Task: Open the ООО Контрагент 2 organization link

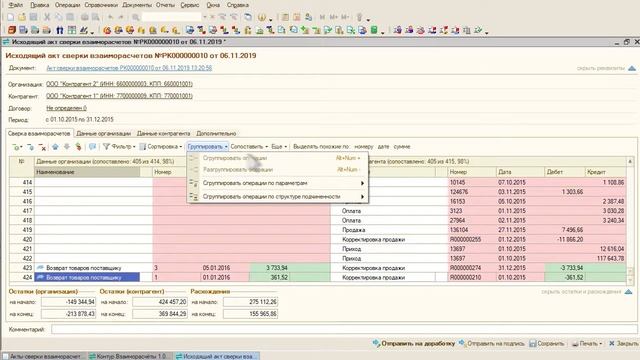Action: (x=119, y=84)
